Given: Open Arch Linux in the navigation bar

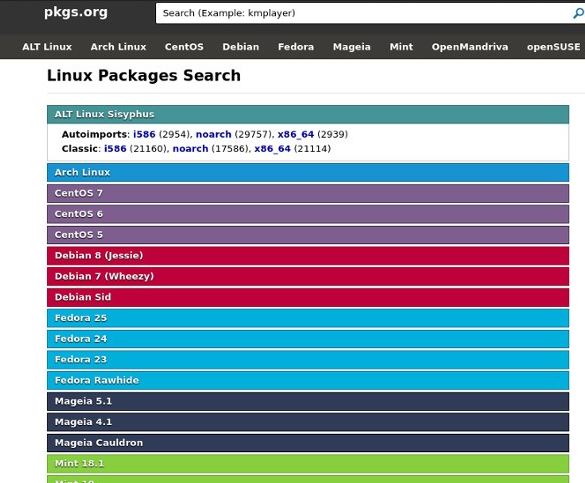Looking at the screenshot, I should (x=118, y=47).
